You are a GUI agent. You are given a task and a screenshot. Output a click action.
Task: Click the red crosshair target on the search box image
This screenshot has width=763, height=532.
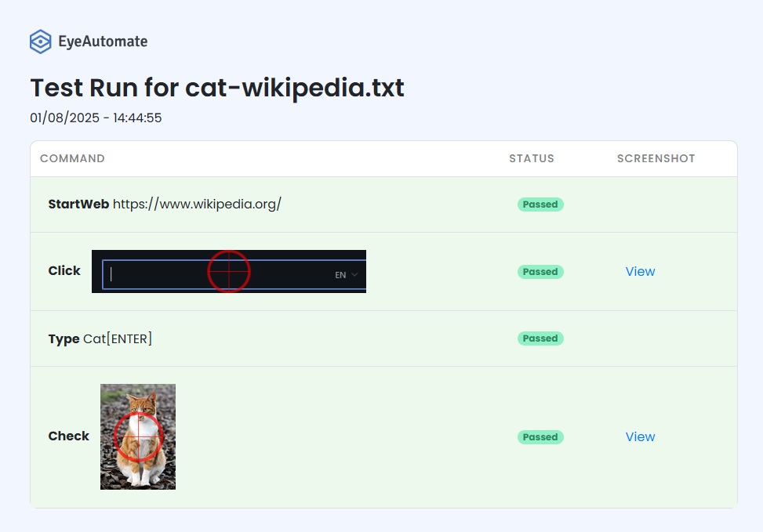pos(229,272)
